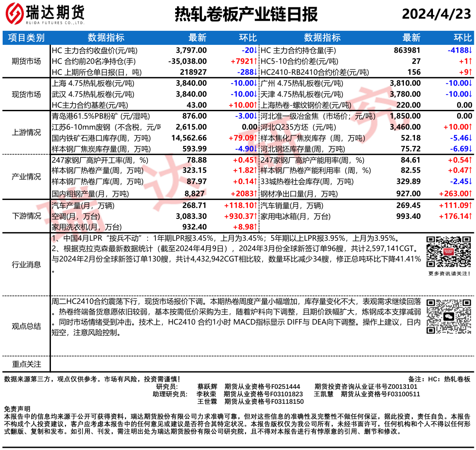Click the "重点关注" category cell
Image resolution: width=476 pixels, height=450 pixels.
[x=26, y=364]
